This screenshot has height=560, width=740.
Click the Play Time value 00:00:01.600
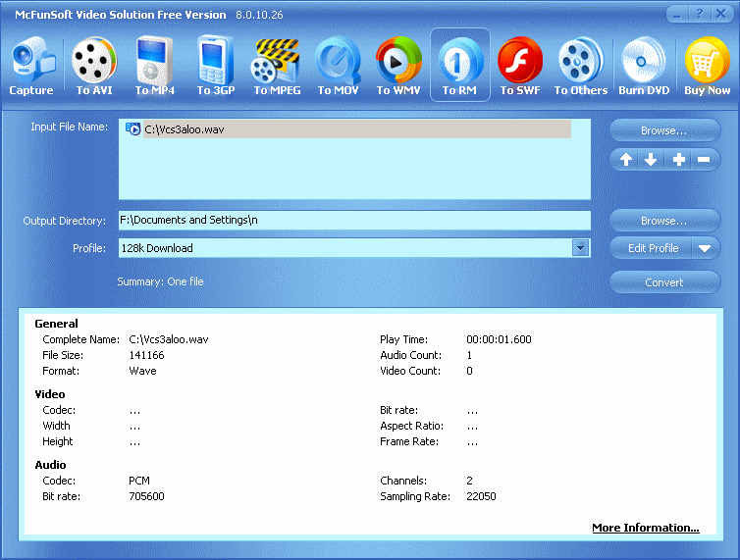(499, 339)
